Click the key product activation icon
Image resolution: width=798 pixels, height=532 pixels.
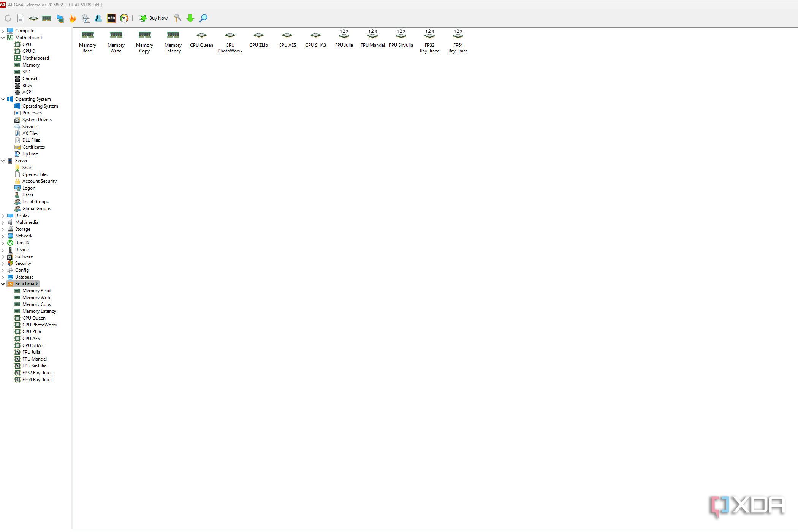click(x=177, y=18)
